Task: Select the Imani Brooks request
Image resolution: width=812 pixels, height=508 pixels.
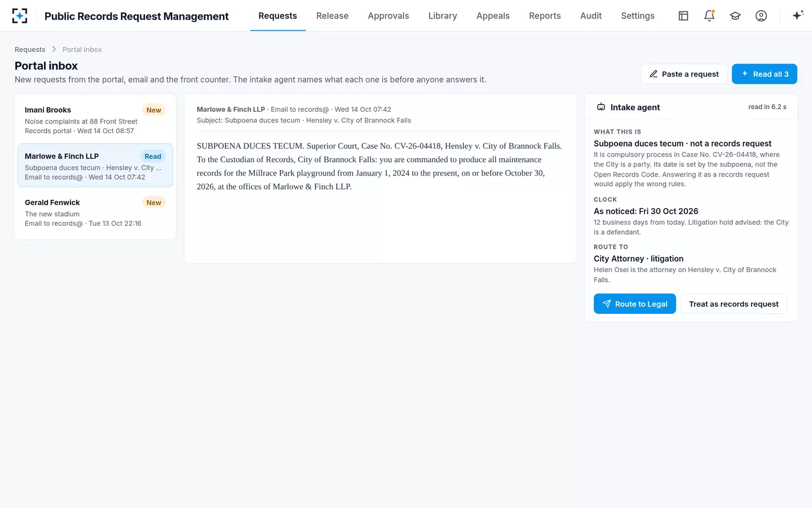Action: pyautogui.click(x=95, y=120)
